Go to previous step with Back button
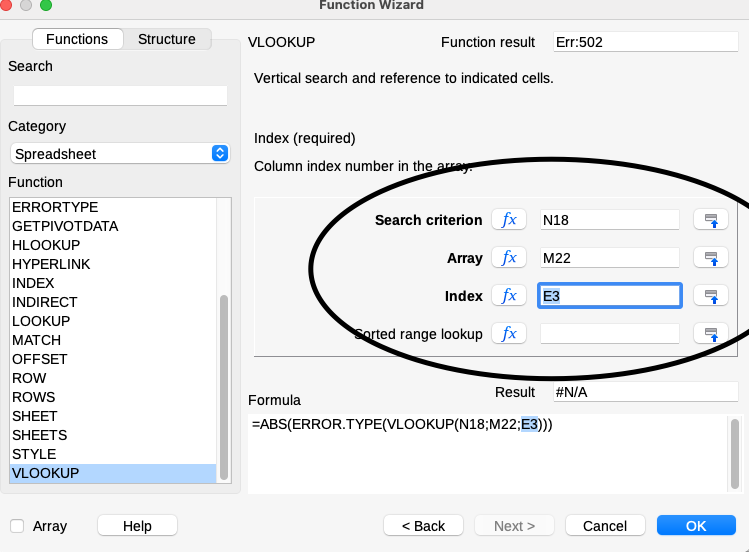The image size is (749, 552). [x=423, y=526]
